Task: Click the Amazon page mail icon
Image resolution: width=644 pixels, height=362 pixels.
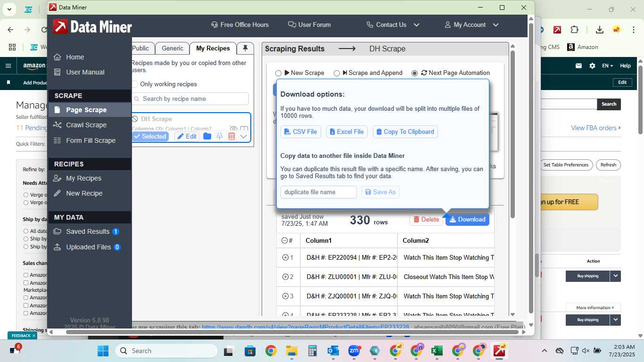Action: [x=578, y=66]
